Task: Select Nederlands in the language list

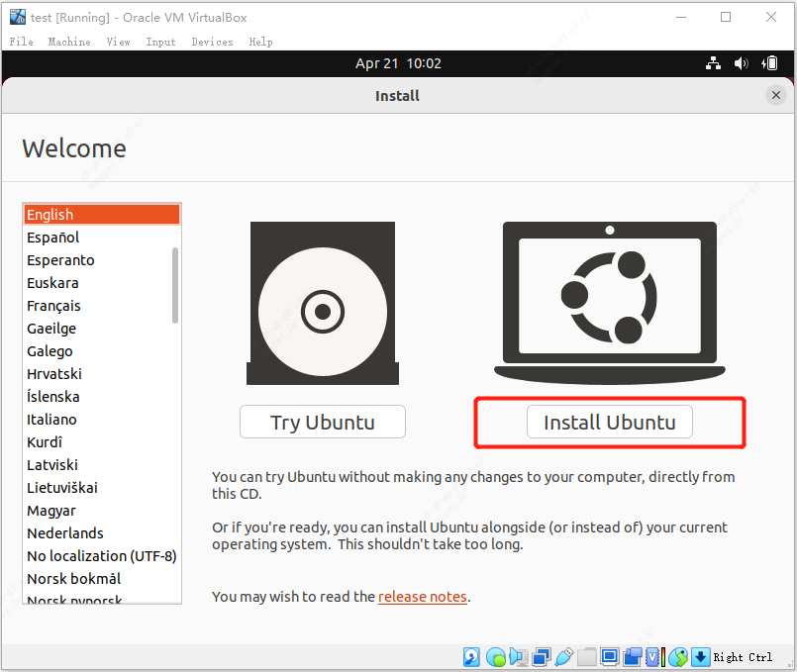Action: pyautogui.click(x=102, y=533)
